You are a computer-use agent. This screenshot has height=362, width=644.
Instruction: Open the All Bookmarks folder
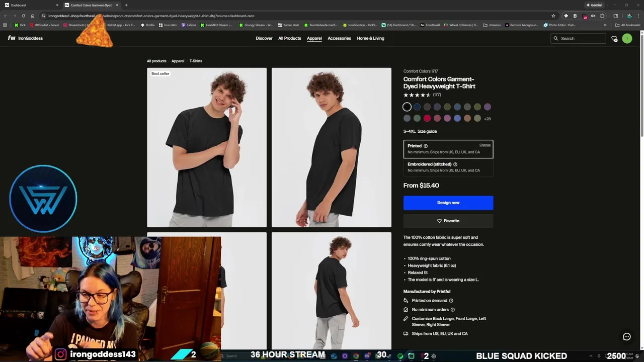628,25
